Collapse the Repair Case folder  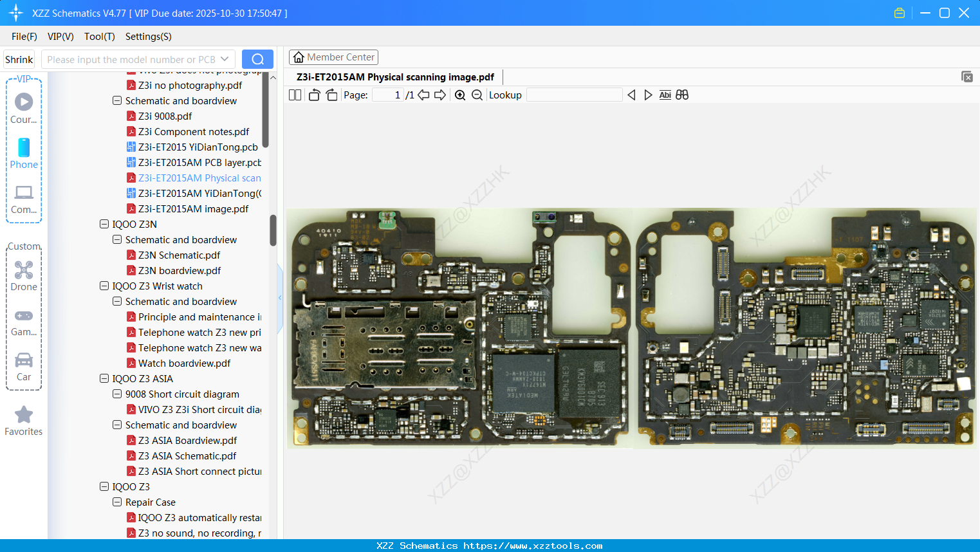click(117, 502)
